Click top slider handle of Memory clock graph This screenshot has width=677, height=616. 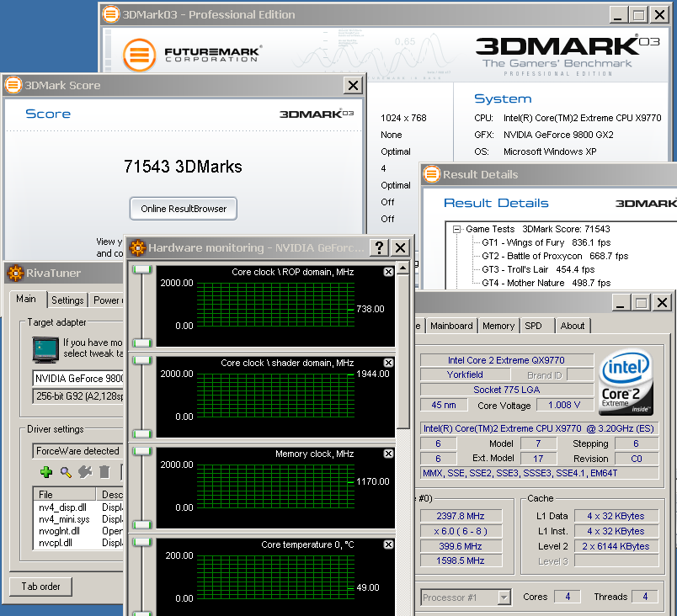click(x=142, y=451)
